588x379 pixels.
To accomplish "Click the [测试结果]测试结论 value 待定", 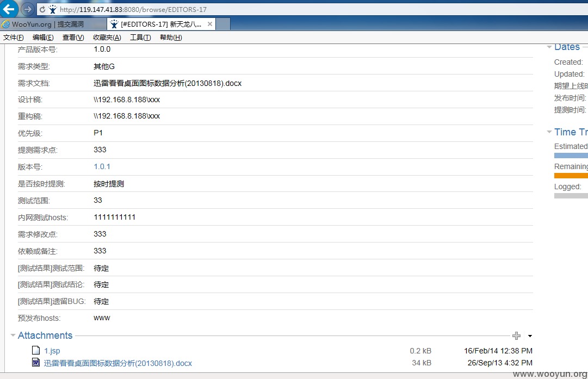I will [x=101, y=284].
